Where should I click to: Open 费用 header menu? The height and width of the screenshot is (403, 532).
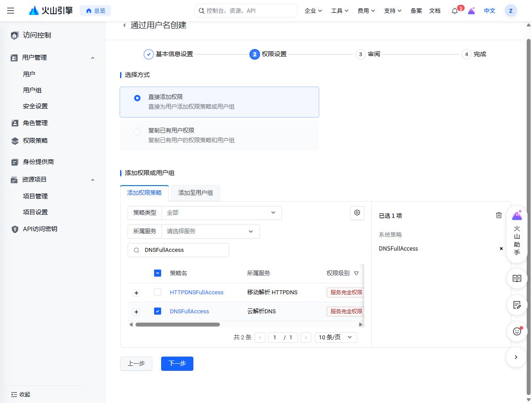point(366,11)
